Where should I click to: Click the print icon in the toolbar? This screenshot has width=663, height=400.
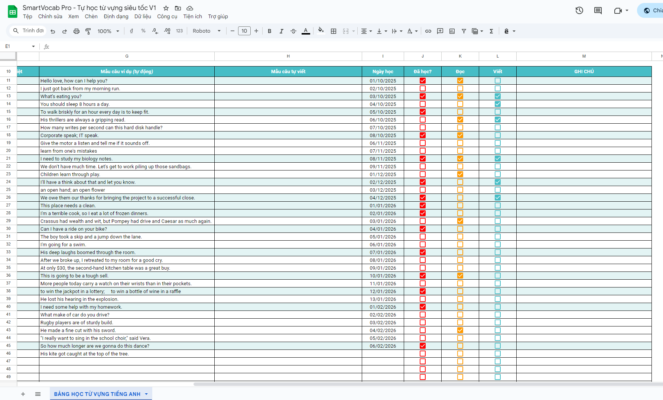(76, 31)
